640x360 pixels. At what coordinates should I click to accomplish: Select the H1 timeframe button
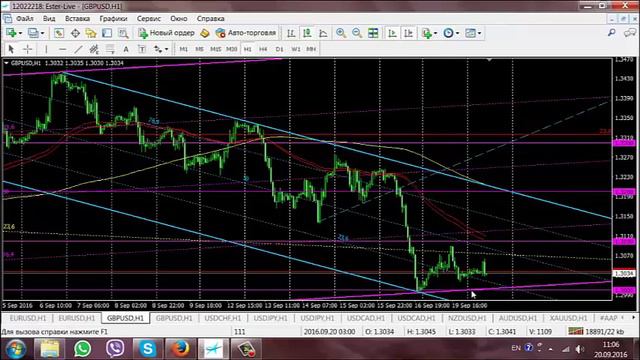tap(247, 49)
